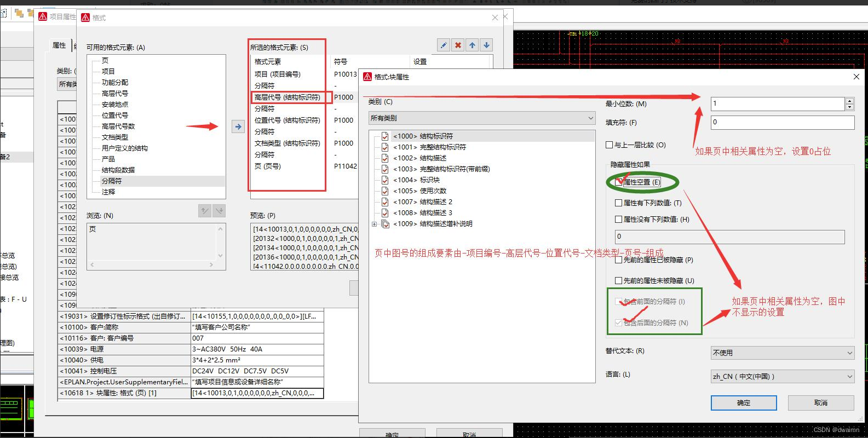
Task: Increase 最小位数 with the spinner up arrow
Action: 849,101
